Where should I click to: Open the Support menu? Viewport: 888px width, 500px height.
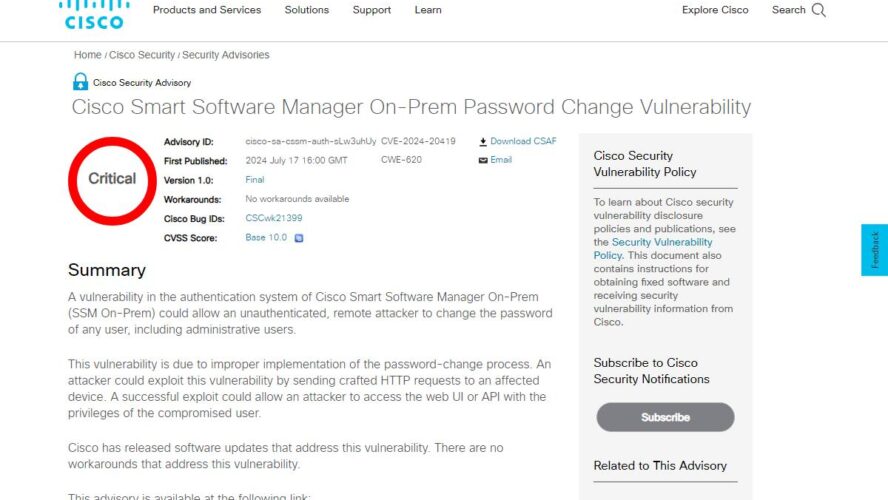[x=372, y=10]
